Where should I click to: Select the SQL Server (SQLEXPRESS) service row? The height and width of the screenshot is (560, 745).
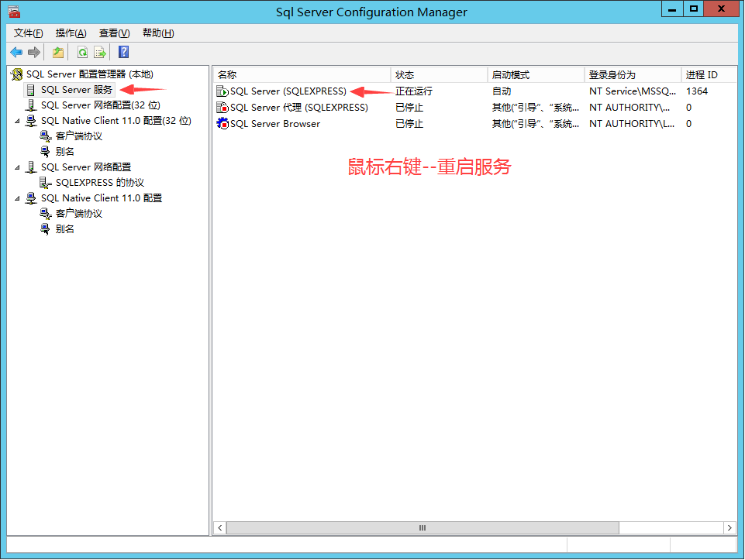pyautogui.click(x=475, y=91)
